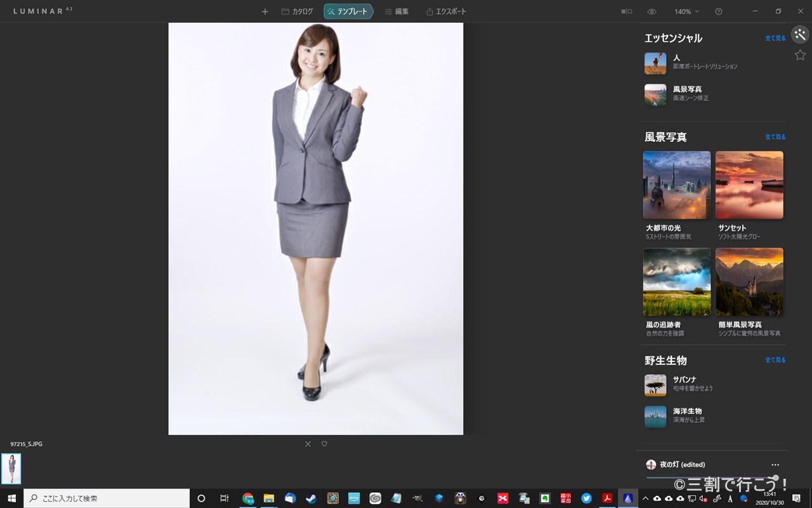Select the 97215_S.JPG filmstrip thumbnail
This screenshot has width=812, height=508.
11,469
